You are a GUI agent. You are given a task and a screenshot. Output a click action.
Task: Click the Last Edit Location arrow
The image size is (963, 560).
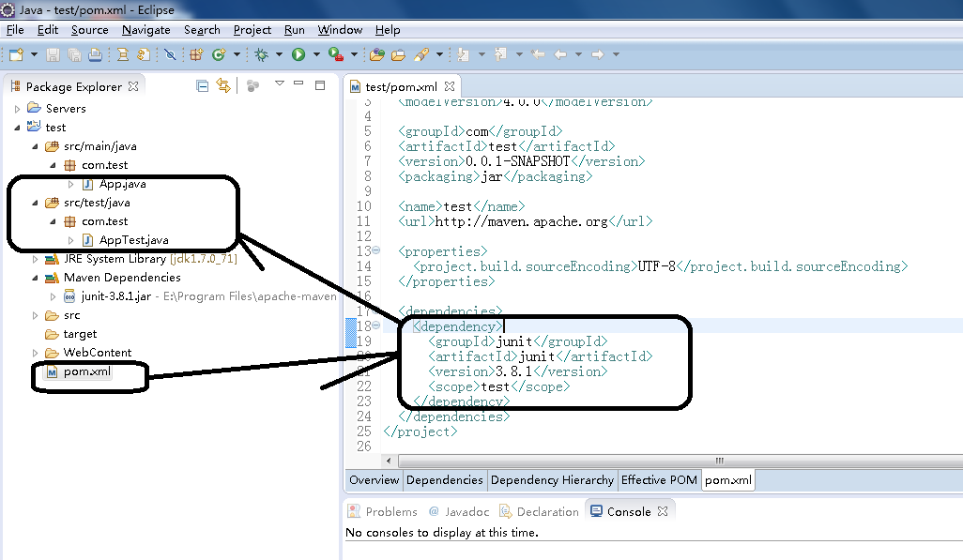point(538,54)
